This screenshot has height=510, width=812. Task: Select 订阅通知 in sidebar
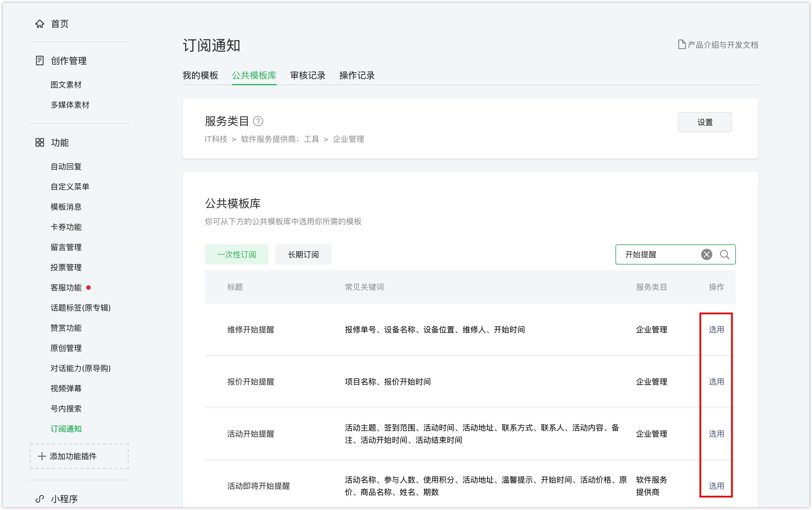[66, 429]
